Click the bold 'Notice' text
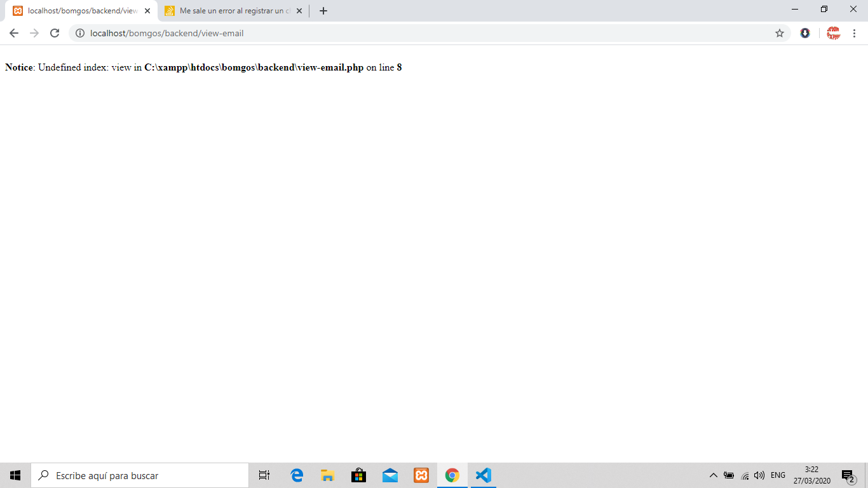 19,67
